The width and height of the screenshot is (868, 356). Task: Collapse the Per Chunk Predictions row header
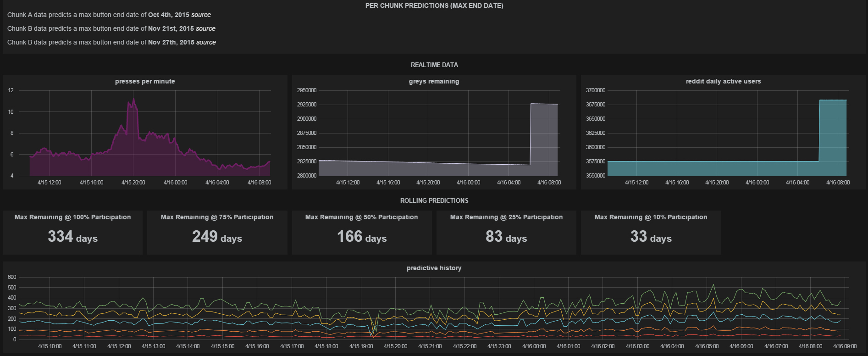tap(434, 6)
